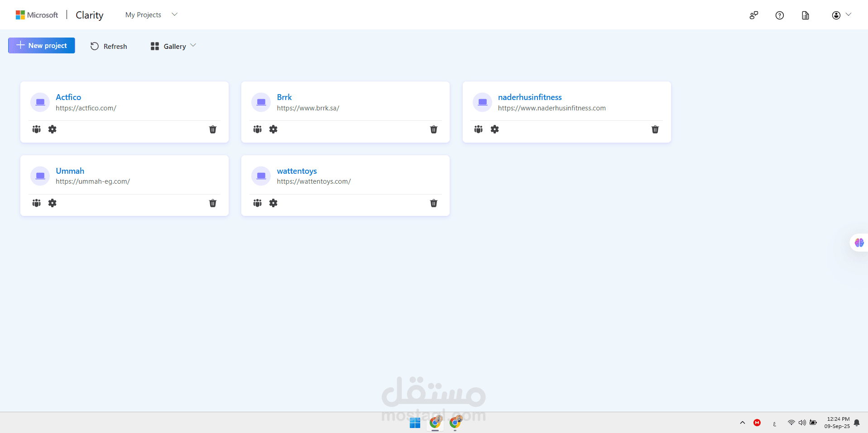
Task: Open settings gear for wattentoys project
Action: (273, 203)
